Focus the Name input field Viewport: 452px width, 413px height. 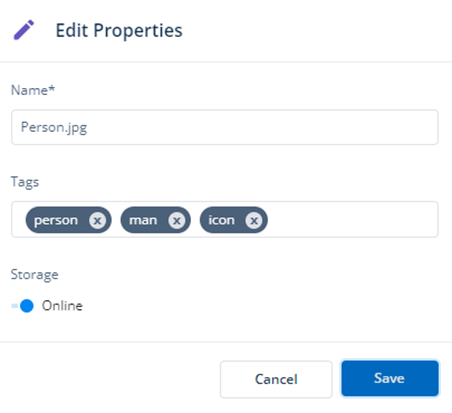point(225,127)
